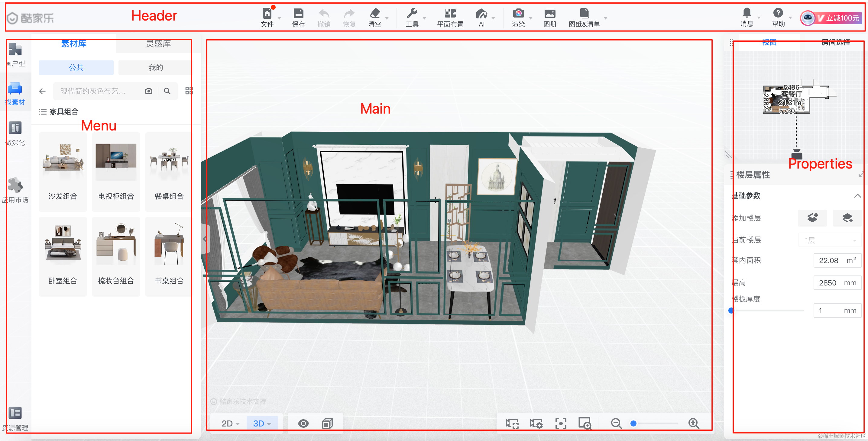The width and height of the screenshot is (868, 441).
Task: Open the 家具组合 category list
Action: (59, 111)
